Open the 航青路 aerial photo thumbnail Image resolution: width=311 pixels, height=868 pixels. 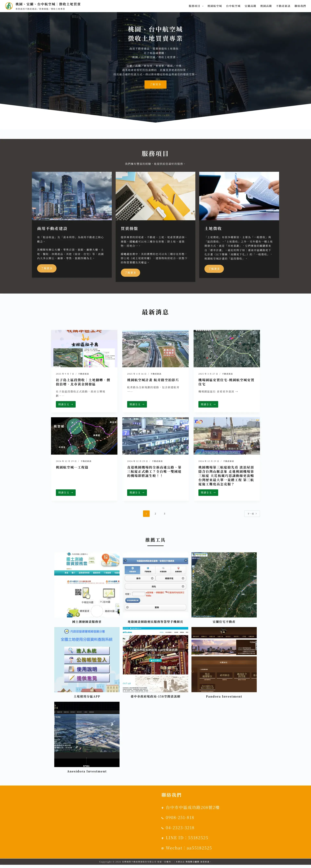155,348
